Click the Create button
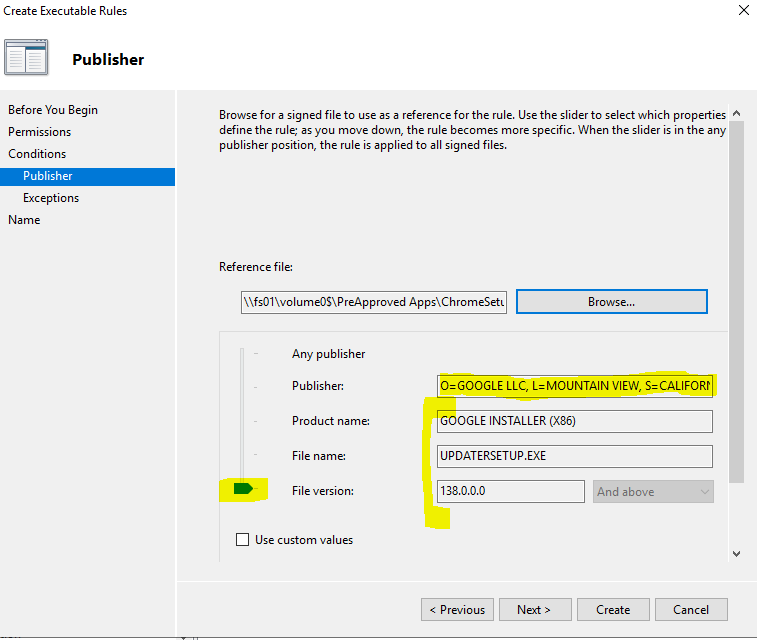The height and width of the screenshot is (640, 757). (x=613, y=610)
